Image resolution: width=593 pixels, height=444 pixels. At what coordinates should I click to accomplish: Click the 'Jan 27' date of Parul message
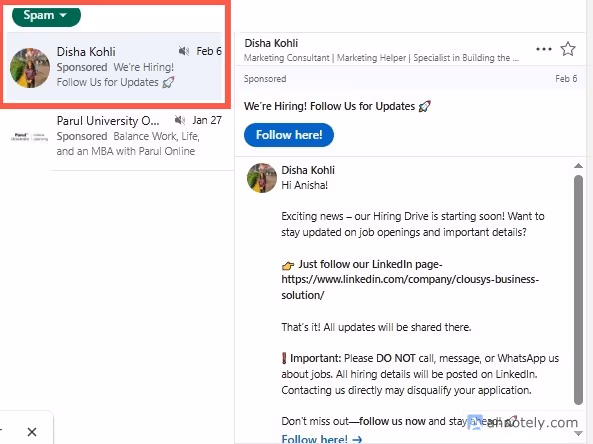point(207,120)
